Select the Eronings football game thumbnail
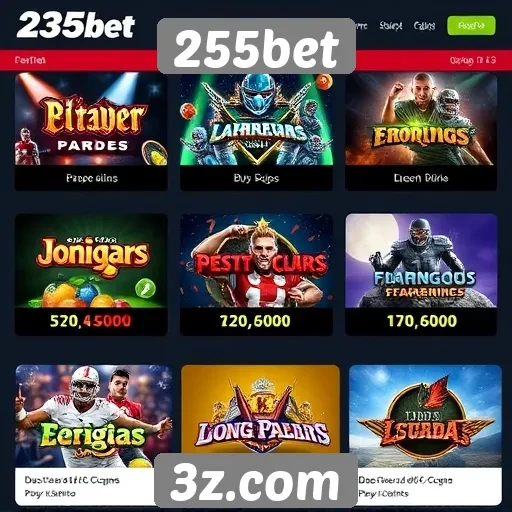Viewport: 512px width, 512px height. pyautogui.click(x=421, y=119)
